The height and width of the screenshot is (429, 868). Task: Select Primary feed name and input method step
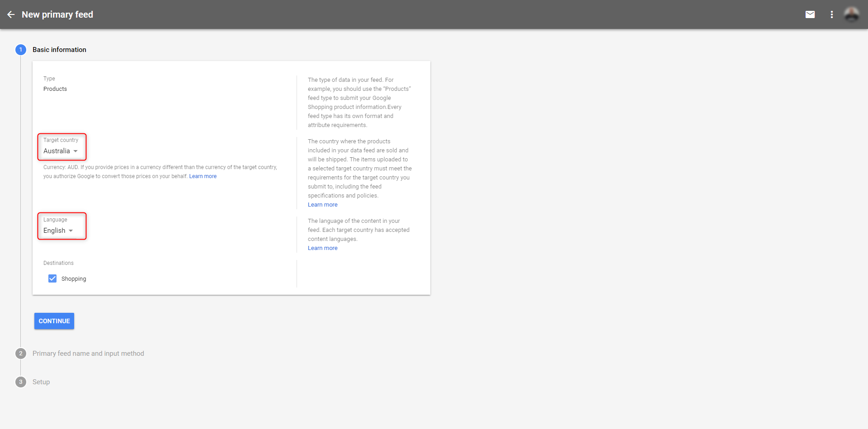click(x=88, y=354)
